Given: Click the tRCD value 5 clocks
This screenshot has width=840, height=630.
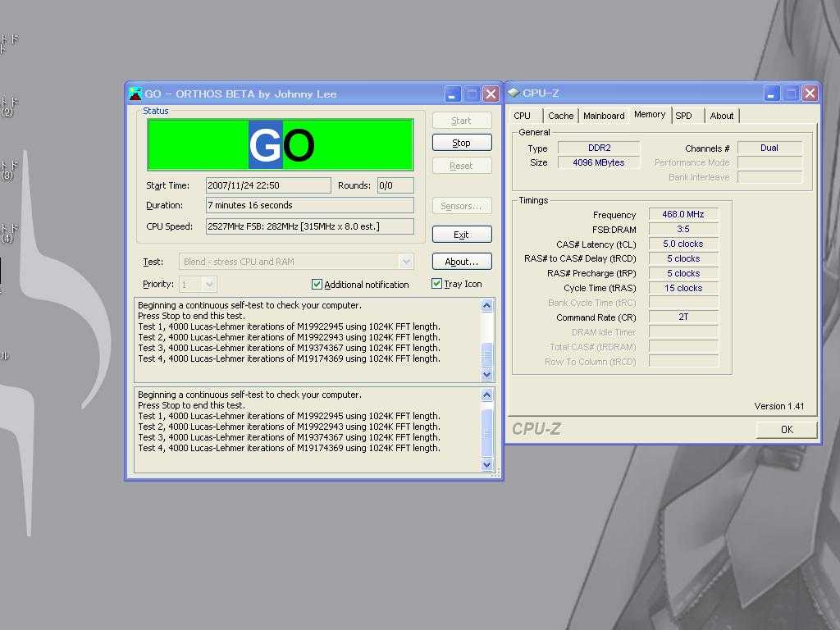Looking at the screenshot, I should (x=683, y=258).
